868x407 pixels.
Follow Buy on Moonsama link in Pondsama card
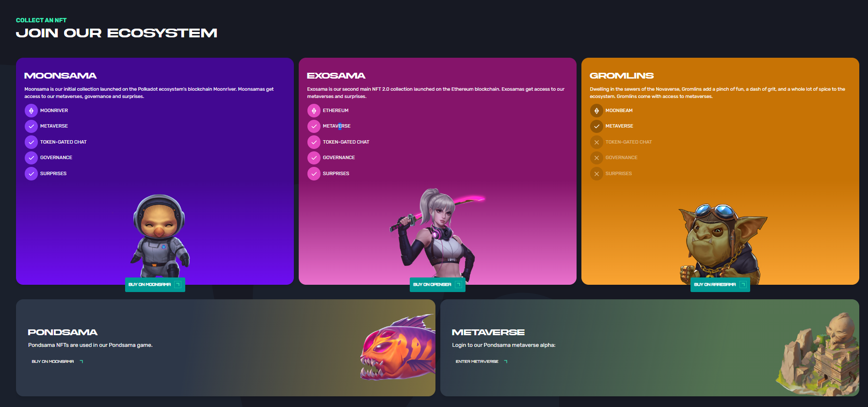57,361
